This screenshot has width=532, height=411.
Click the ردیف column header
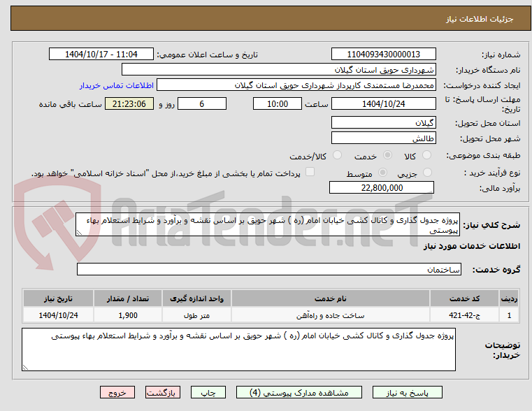click(x=509, y=298)
